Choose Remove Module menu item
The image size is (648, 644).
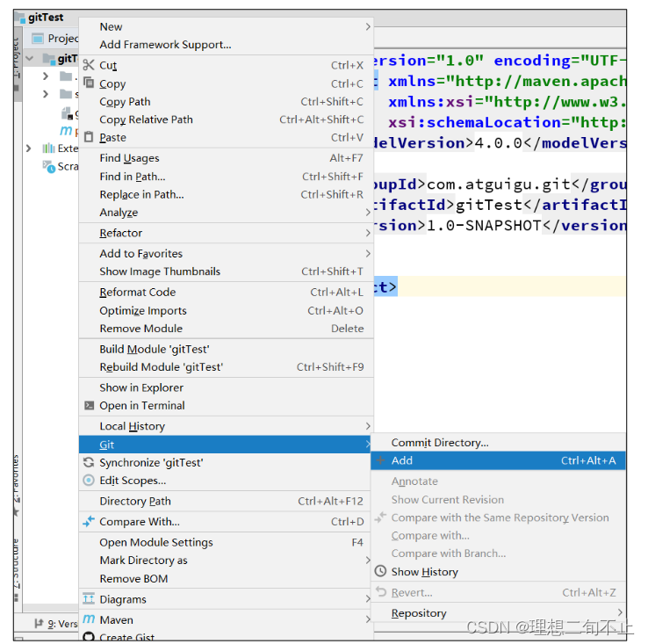226,329
